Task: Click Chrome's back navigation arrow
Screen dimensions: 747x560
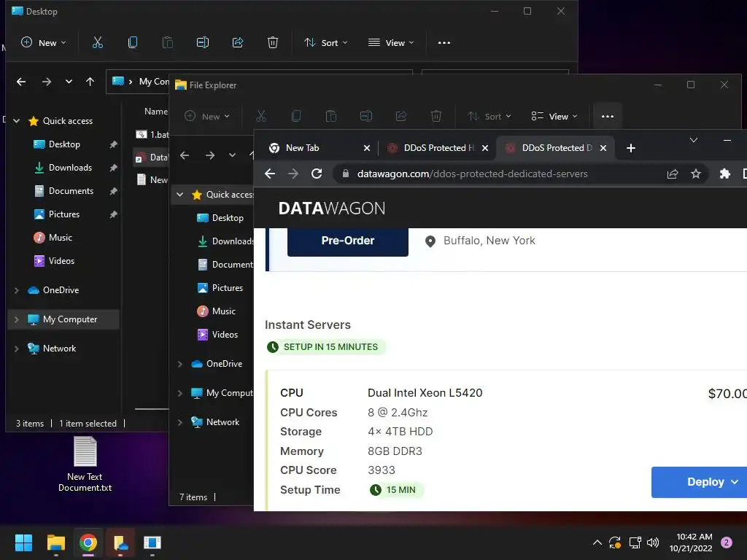Action: tap(270, 174)
